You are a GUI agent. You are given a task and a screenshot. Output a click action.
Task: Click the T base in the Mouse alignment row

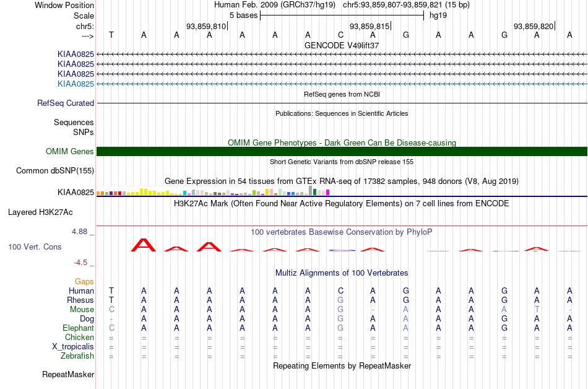pyautogui.click(x=537, y=310)
